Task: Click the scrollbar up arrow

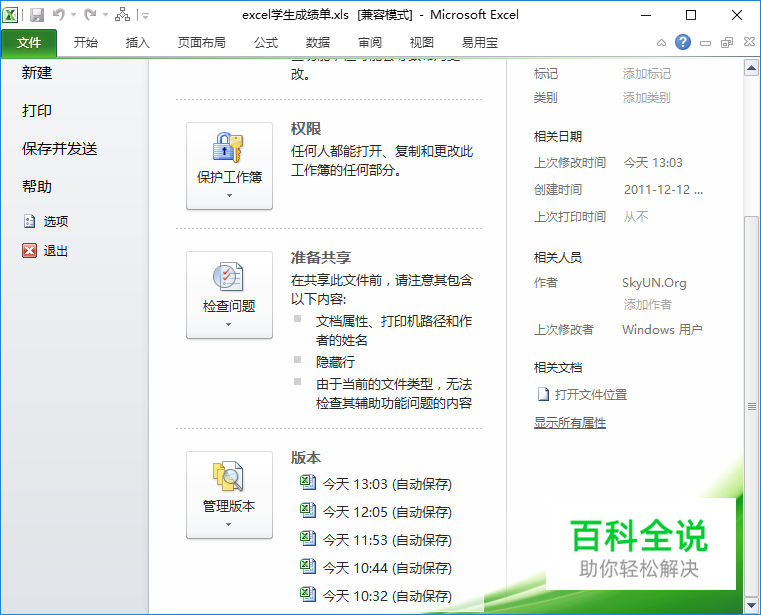Action: coord(751,68)
